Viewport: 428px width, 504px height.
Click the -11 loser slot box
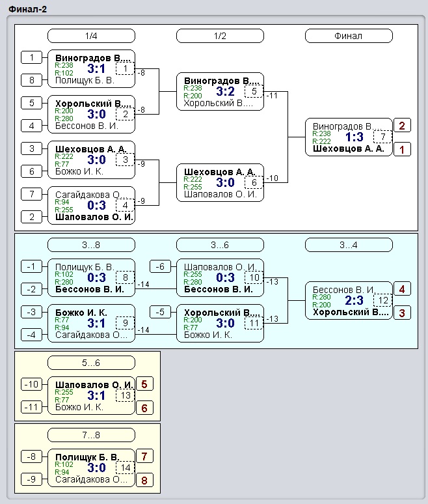coord(31,407)
